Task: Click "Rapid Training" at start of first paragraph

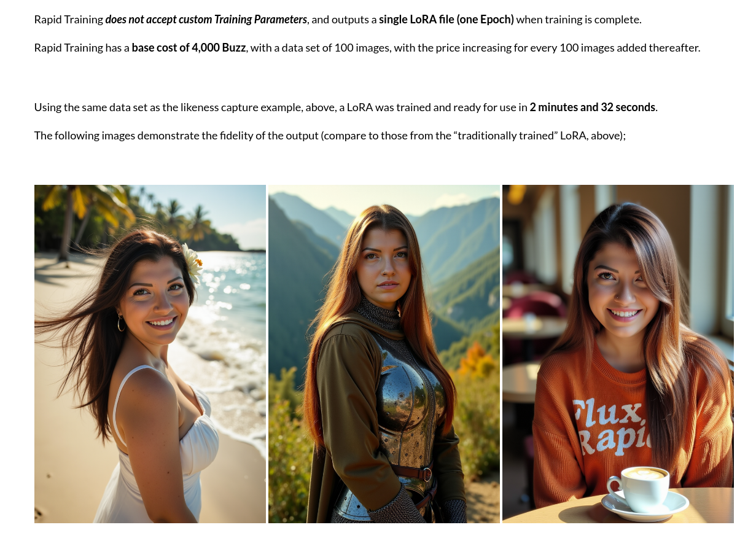Action: (69, 20)
